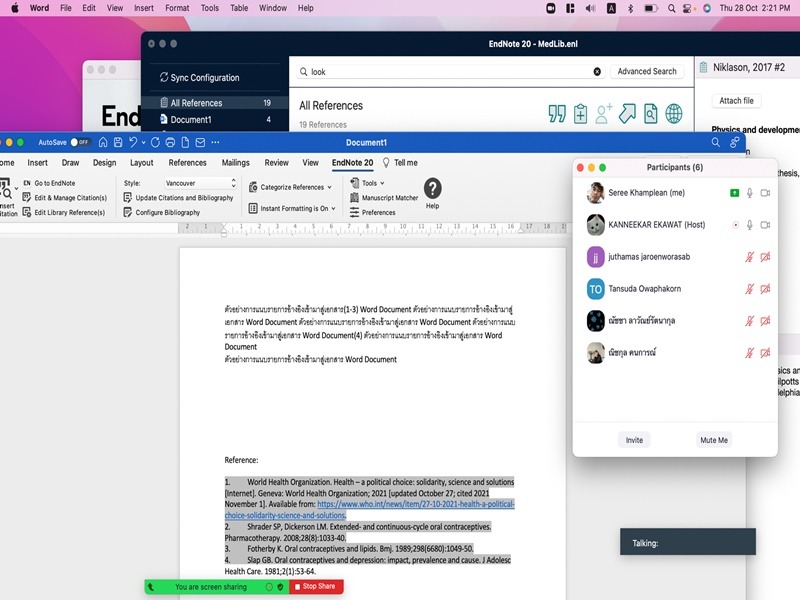
Task: Click EndNote's new reference clipboard icon
Action: click(581, 114)
